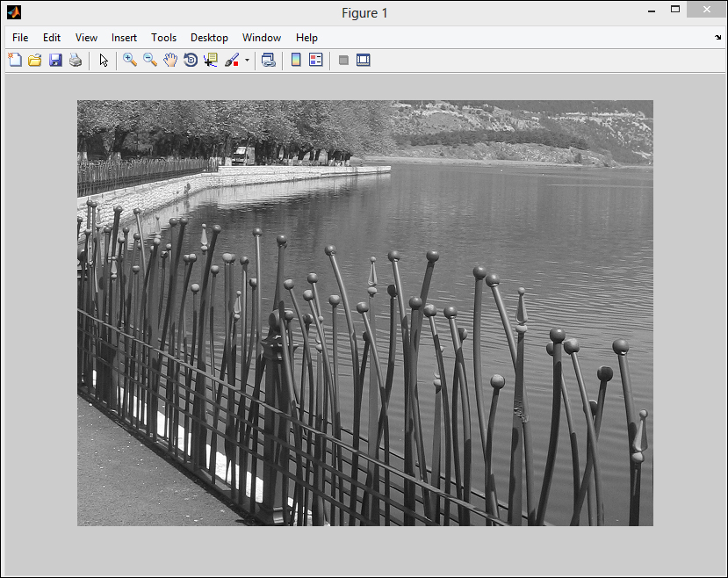Close the Figure 1 window
Image resolution: width=728 pixels, height=578 pixels.
(706, 10)
